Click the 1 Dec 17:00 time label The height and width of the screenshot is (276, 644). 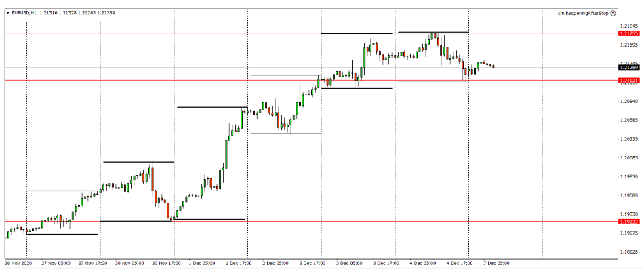click(x=239, y=263)
